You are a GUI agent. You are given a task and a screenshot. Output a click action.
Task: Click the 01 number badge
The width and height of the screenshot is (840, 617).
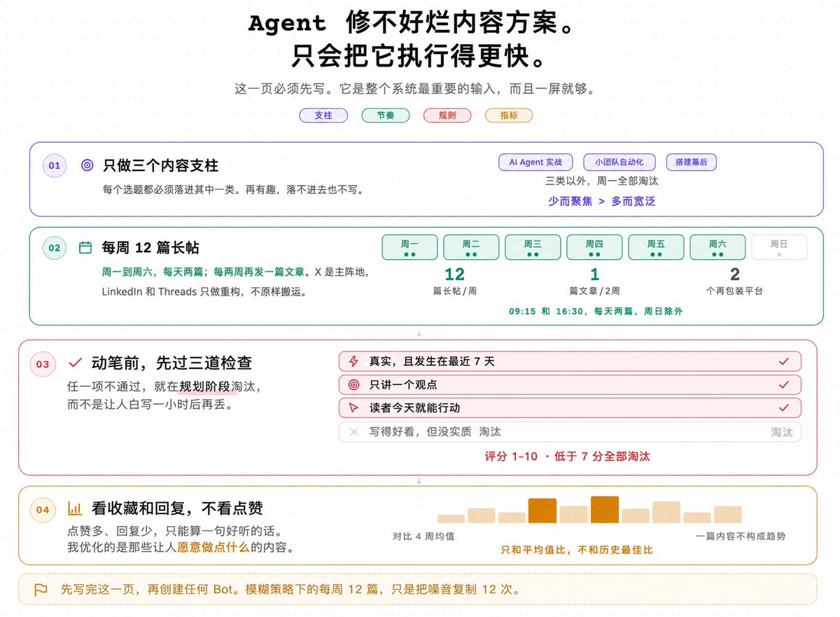pyautogui.click(x=55, y=166)
